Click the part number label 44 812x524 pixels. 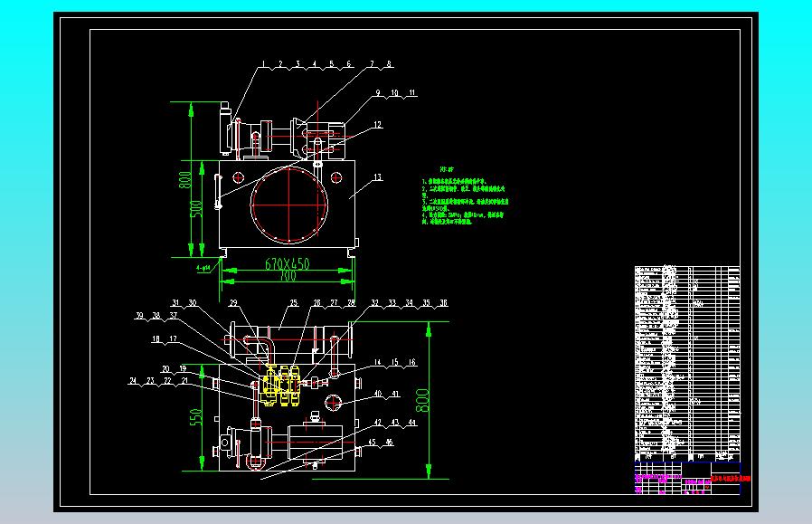click(411, 423)
